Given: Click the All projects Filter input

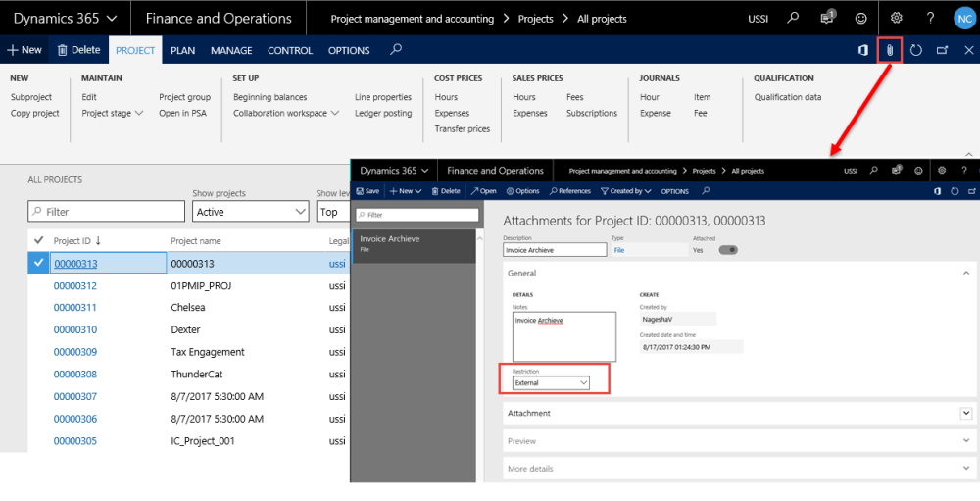Looking at the screenshot, I should pyautogui.click(x=106, y=212).
